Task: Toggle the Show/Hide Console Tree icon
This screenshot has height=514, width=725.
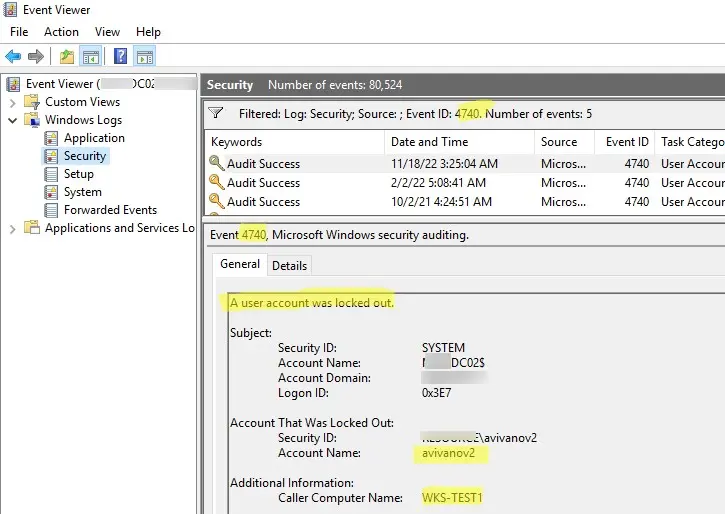Action: coord(90,56)
